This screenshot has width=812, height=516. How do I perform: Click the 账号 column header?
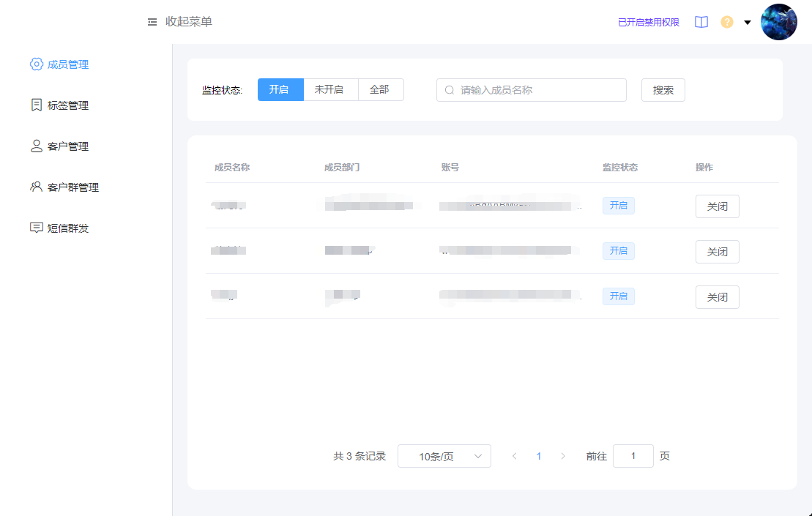click(x=450, y=167)
